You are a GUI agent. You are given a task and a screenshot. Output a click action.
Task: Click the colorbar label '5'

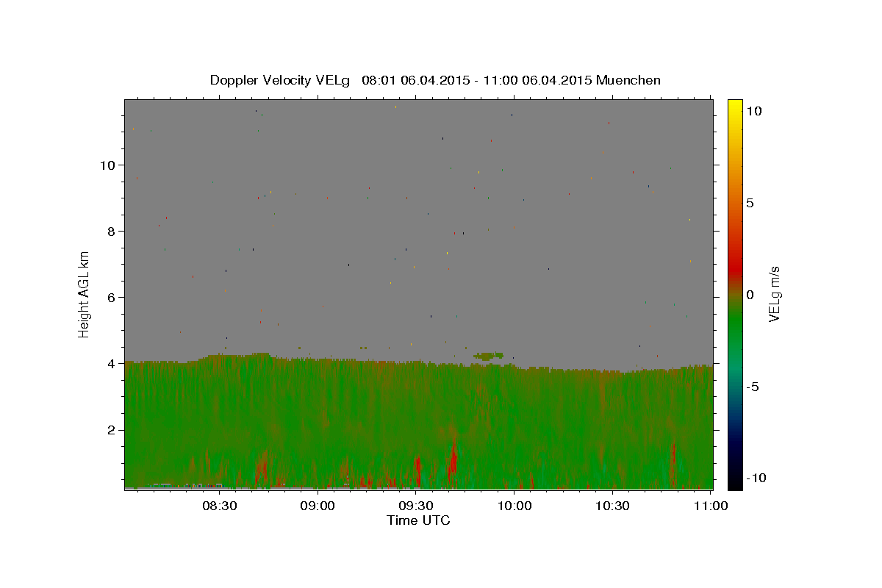(750, 203)
